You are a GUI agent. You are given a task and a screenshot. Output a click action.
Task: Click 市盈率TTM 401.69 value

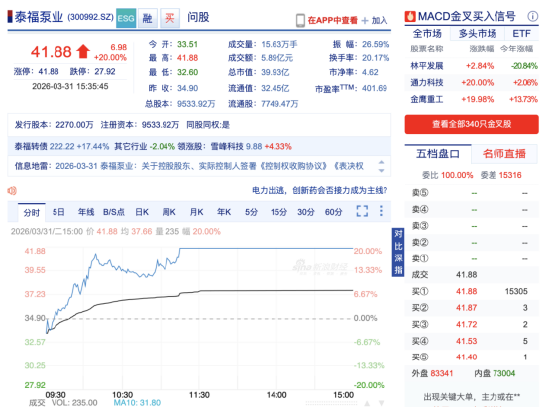click(x=374, y=88)
